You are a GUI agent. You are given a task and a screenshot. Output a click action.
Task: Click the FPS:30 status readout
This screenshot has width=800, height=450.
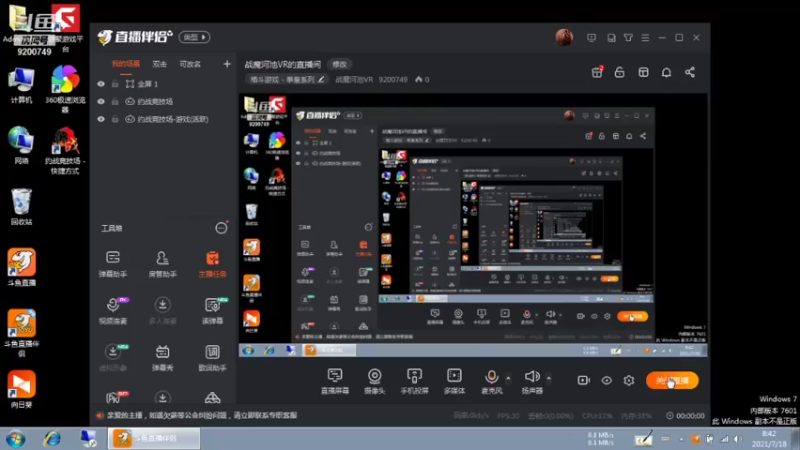[x=508, y=416]
